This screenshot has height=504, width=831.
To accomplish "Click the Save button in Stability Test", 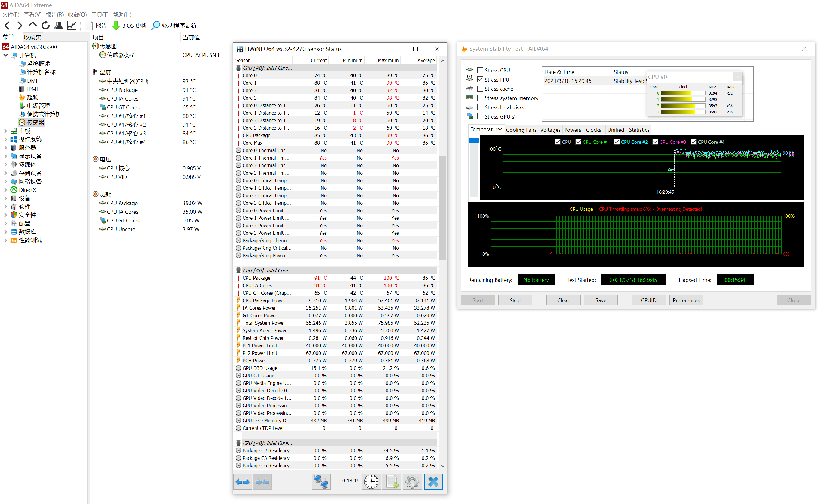I will [600, 300].
